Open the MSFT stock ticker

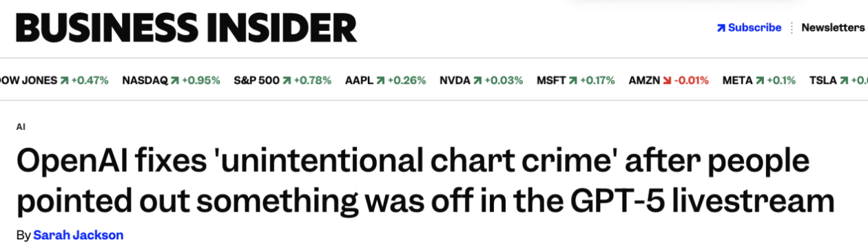pos(576,80)
